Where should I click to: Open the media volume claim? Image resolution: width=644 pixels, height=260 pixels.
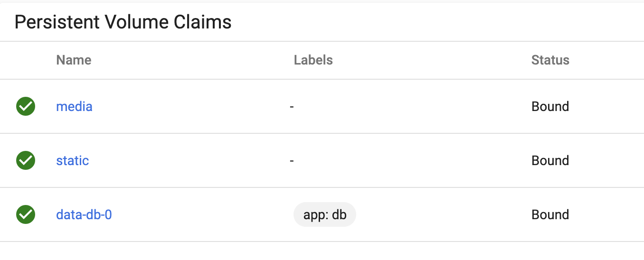[x=74, y=106]
